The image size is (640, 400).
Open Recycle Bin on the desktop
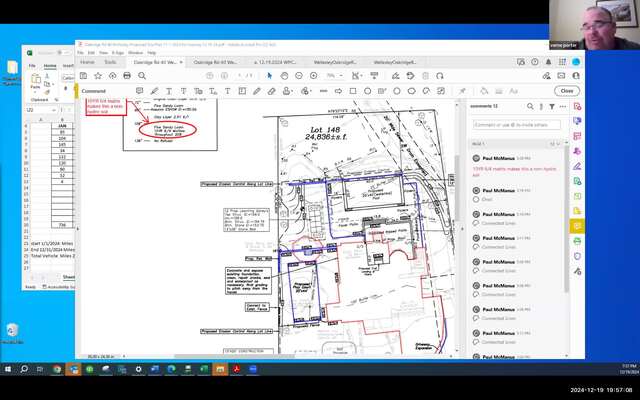coord(11,331)
